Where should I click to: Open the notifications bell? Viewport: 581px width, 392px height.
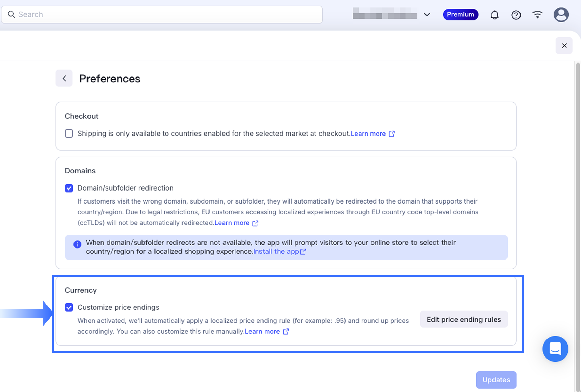click(x=495, y=15)
